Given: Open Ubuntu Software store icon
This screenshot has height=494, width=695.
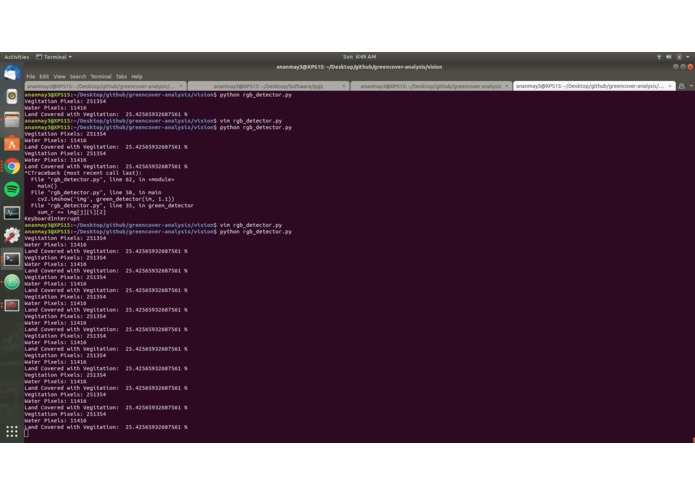Looking at the screenshot, I should [x=12, y=143].
